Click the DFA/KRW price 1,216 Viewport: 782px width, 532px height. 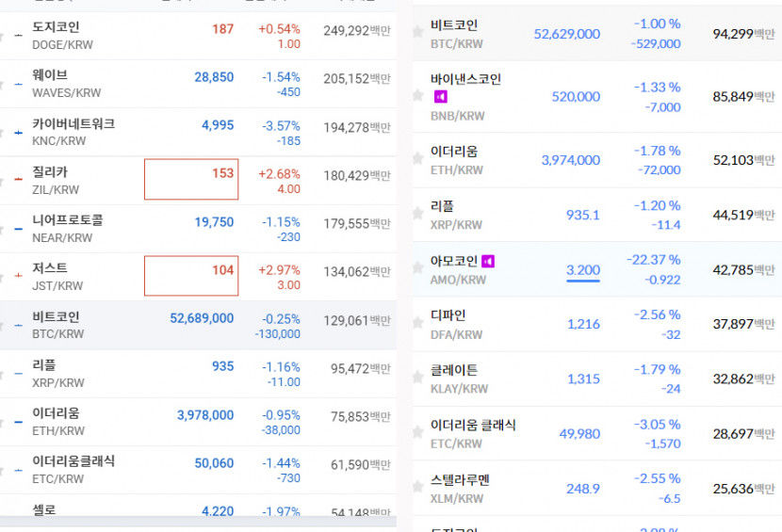point(583,324)
